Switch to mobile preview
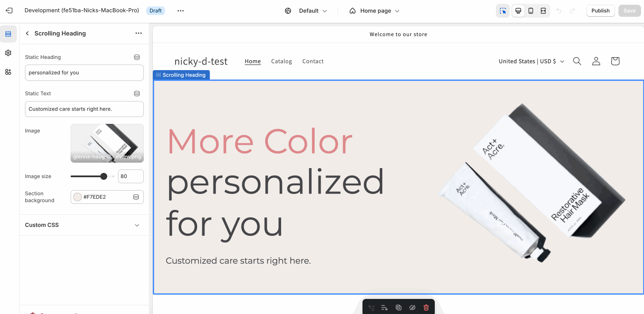 pyautogui.click(x=531, y=11)
